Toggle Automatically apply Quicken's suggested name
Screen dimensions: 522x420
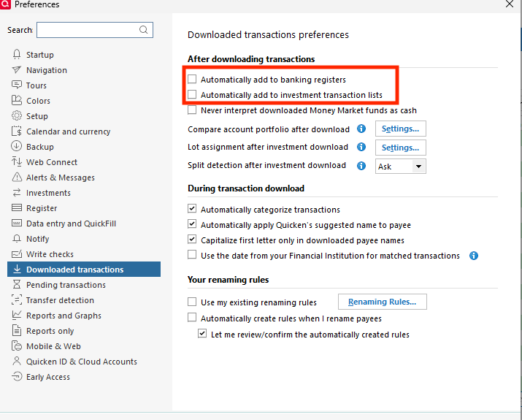(192, 224)
